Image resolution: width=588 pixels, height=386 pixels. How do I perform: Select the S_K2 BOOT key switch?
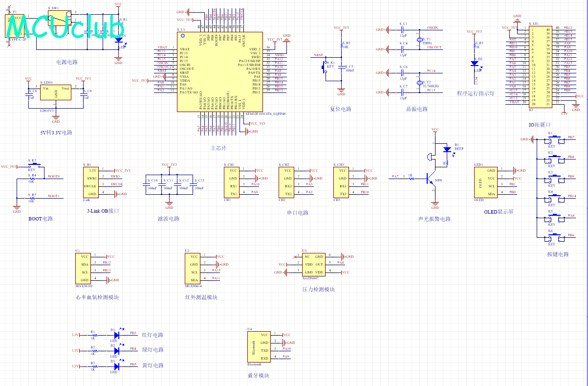tap(33, 166)
